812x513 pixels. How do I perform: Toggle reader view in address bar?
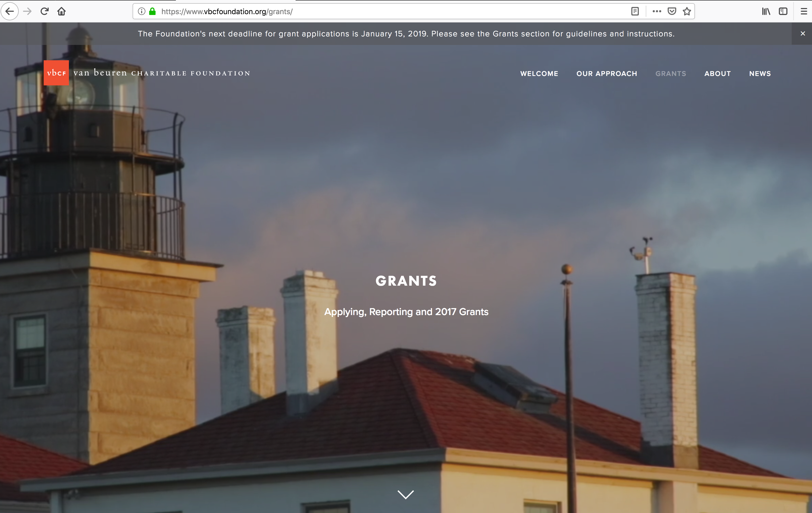tap(635, 12)
